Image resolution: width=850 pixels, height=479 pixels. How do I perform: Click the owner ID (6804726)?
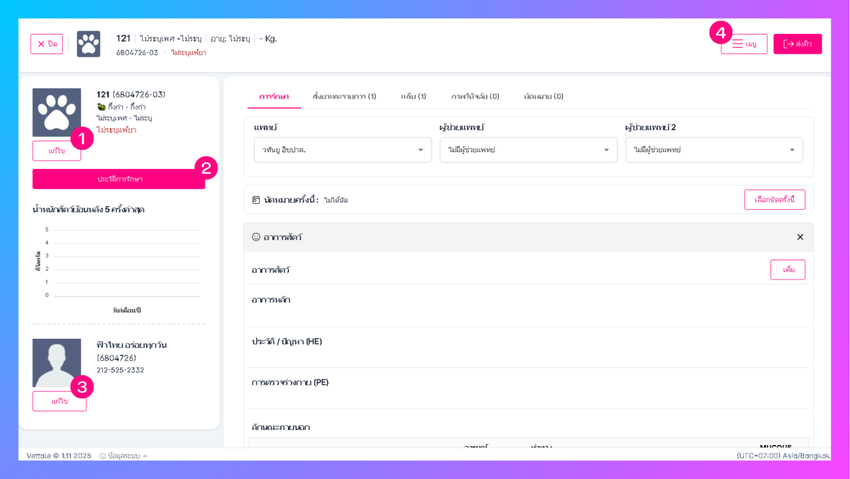pyautogui.click(x=117, y=358)
